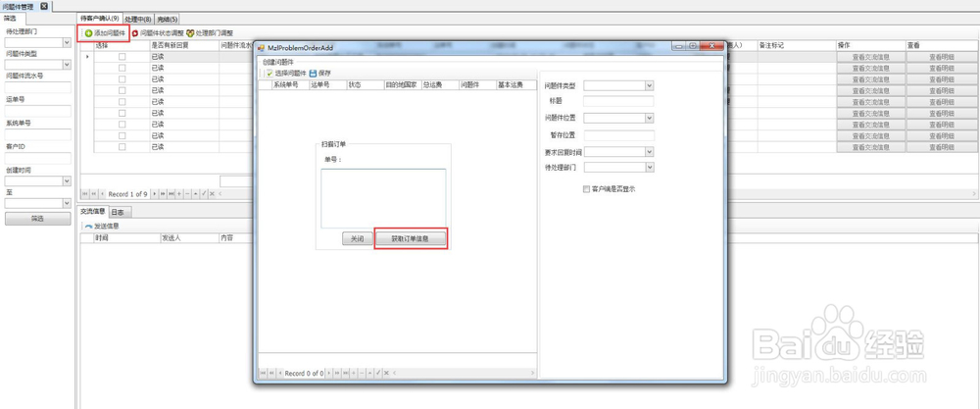
Task: Click the minus delete button in Record 1 of 9 navigator
Action: click(x=187, y=194)
